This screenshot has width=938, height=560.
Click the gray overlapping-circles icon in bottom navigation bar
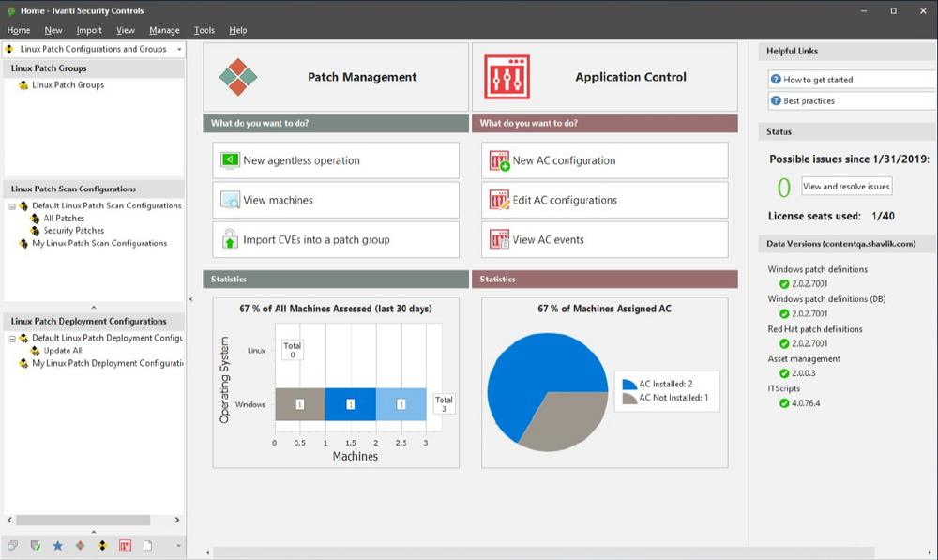tap(12, 546)
